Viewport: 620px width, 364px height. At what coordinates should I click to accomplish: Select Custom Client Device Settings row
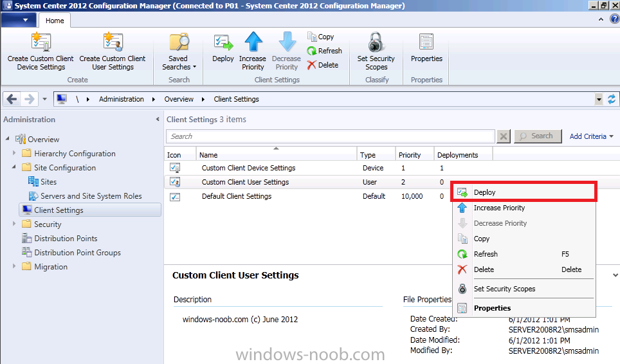coord(392,168)
